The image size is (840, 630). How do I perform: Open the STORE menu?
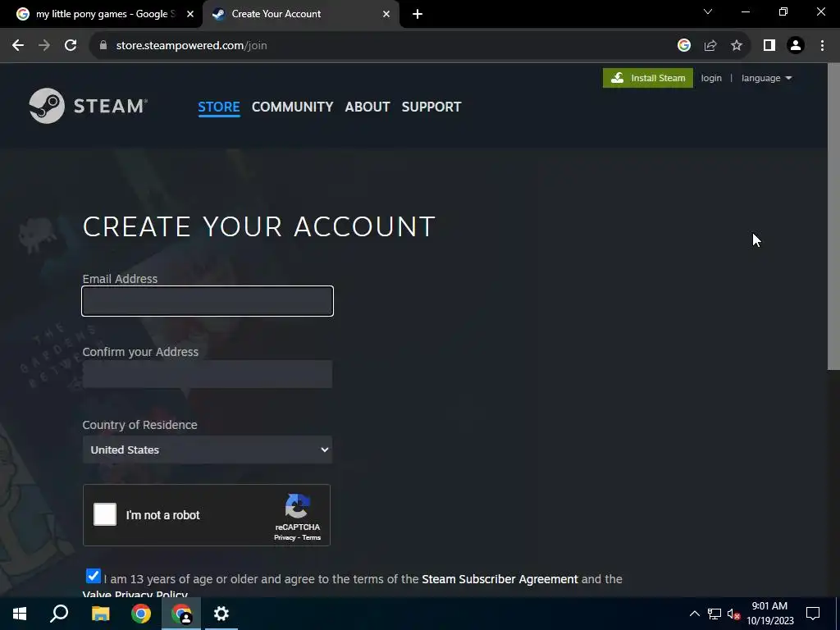tap(218, 107)
